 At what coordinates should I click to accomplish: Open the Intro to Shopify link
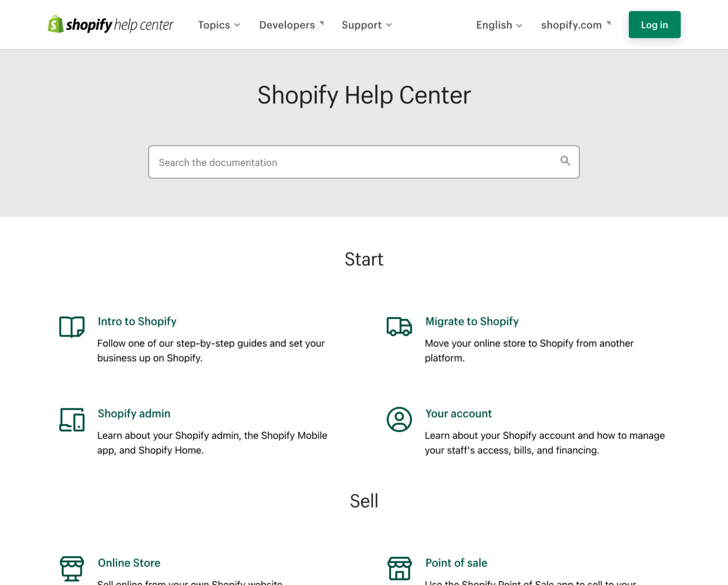pyautogui.click(x=137, y=321)
